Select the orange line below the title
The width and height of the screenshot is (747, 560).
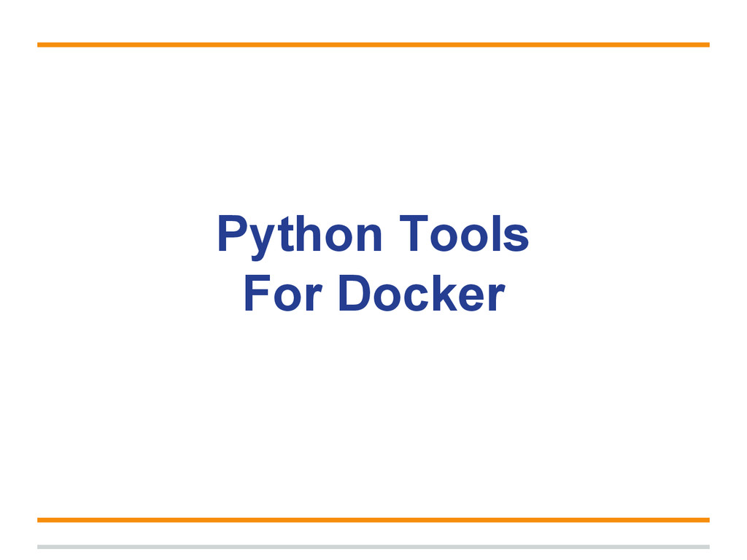pyautogui.click(x=373, y=520)
